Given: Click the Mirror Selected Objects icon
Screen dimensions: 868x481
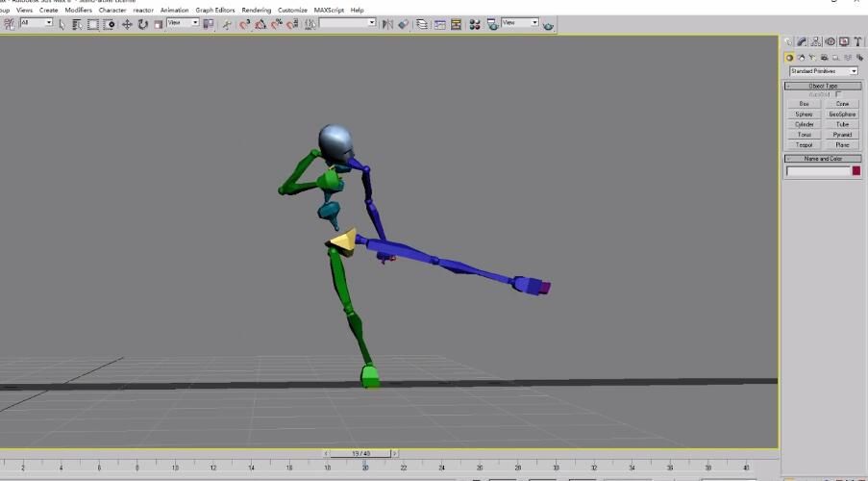Looking at the screenshot, I should 387,24.
